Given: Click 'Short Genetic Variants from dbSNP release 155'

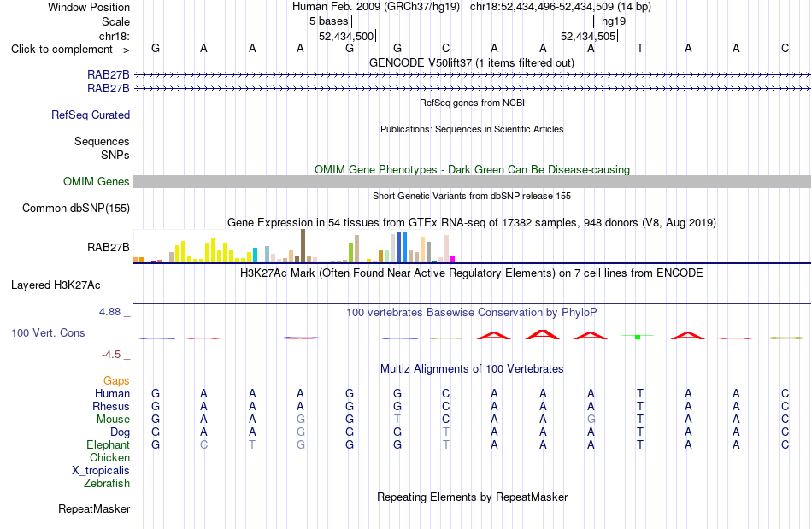Looking at the screenshot, I should coord(472,196).
